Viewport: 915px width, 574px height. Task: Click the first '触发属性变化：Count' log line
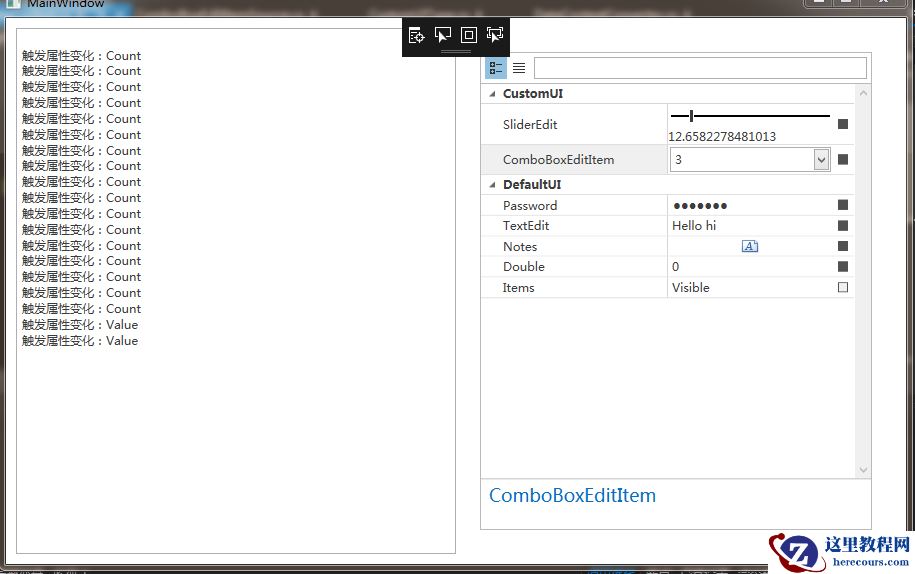tap(81, 55)
